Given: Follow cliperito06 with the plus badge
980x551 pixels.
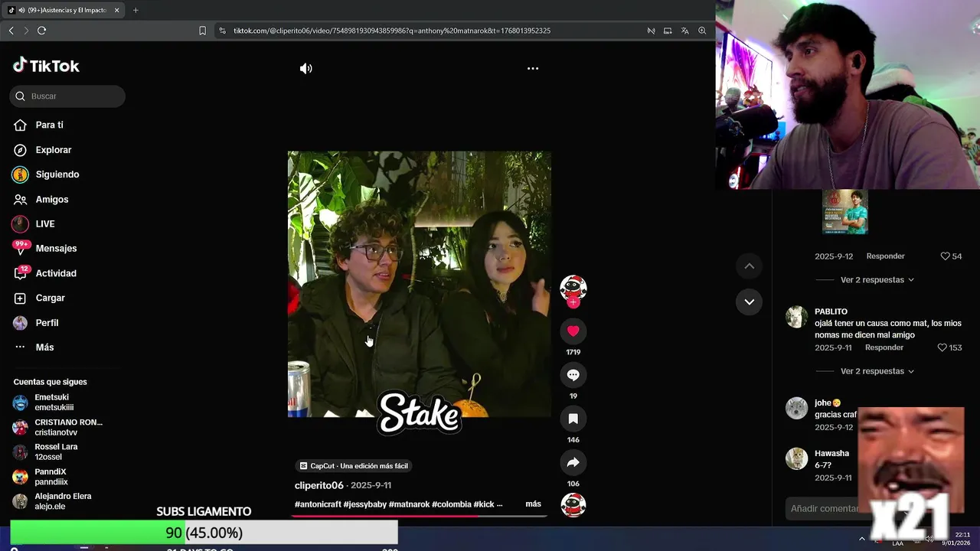Looking at the screenshot, I should [x=573, y=302].
